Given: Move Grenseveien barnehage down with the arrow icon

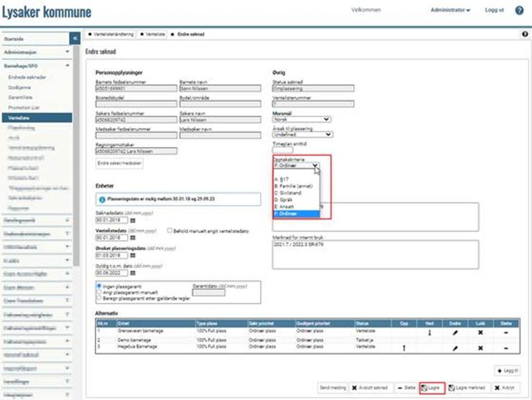Looking at the screenshot, I should click(x=430, y=333).
